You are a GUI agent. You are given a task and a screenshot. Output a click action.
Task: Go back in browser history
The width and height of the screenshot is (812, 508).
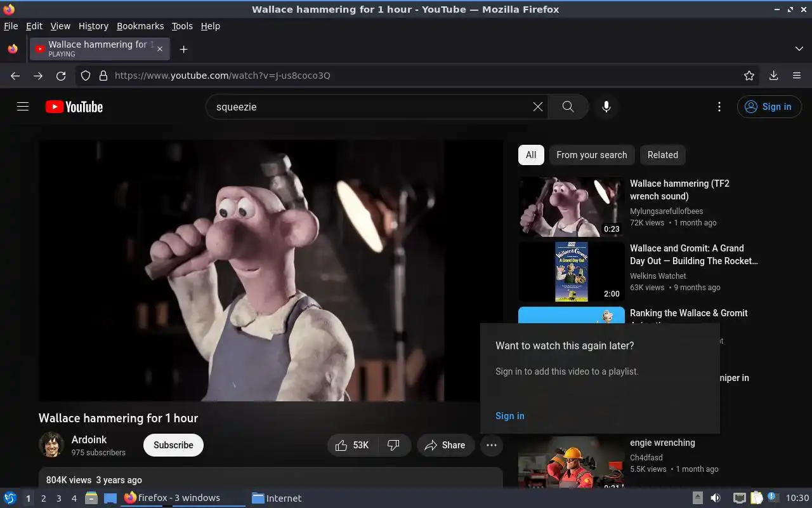(15, 76)
